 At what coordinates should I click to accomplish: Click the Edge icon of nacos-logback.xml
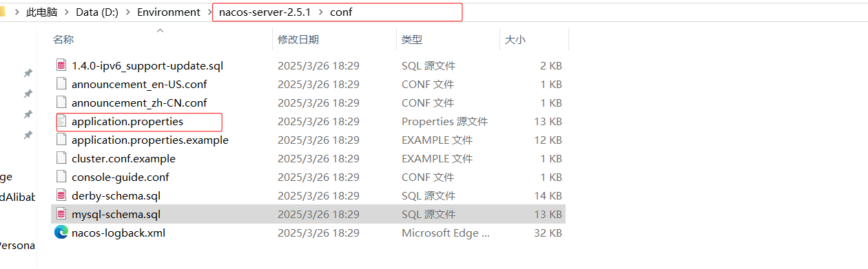pos(61,233)
